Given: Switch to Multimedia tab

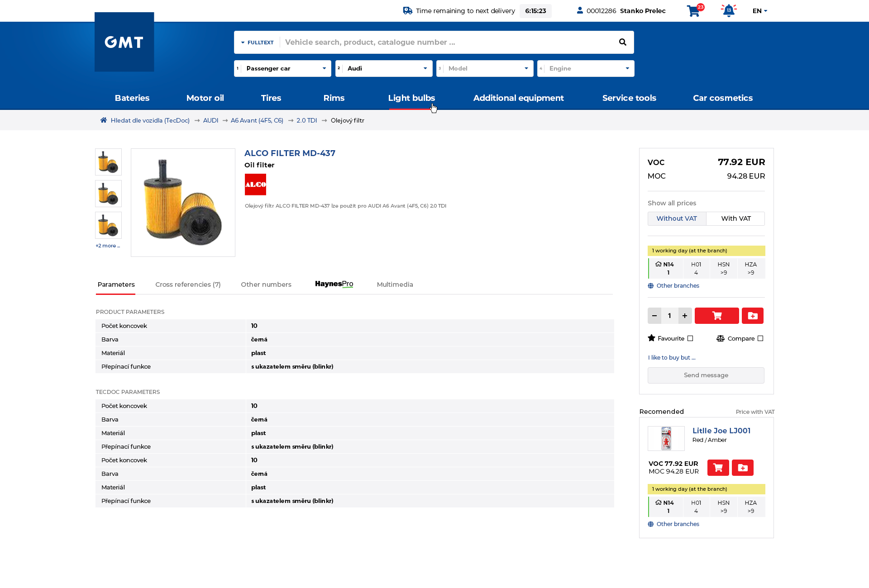Looking at the screenshot, I should pyautogui.click(x=395, y=285).
